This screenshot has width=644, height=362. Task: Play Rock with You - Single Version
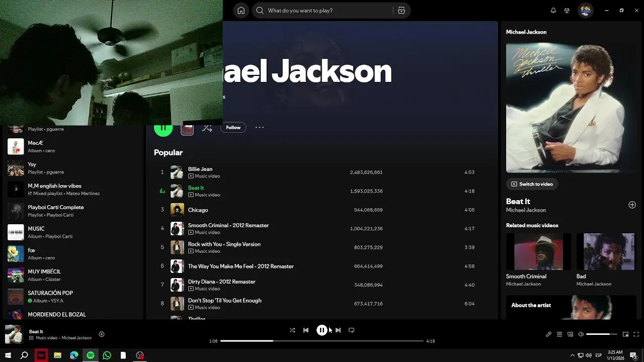tap(322, 247)
